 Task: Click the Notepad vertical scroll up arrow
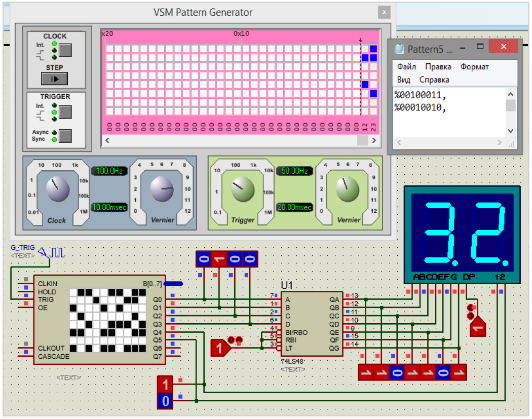tap(511, 94)
